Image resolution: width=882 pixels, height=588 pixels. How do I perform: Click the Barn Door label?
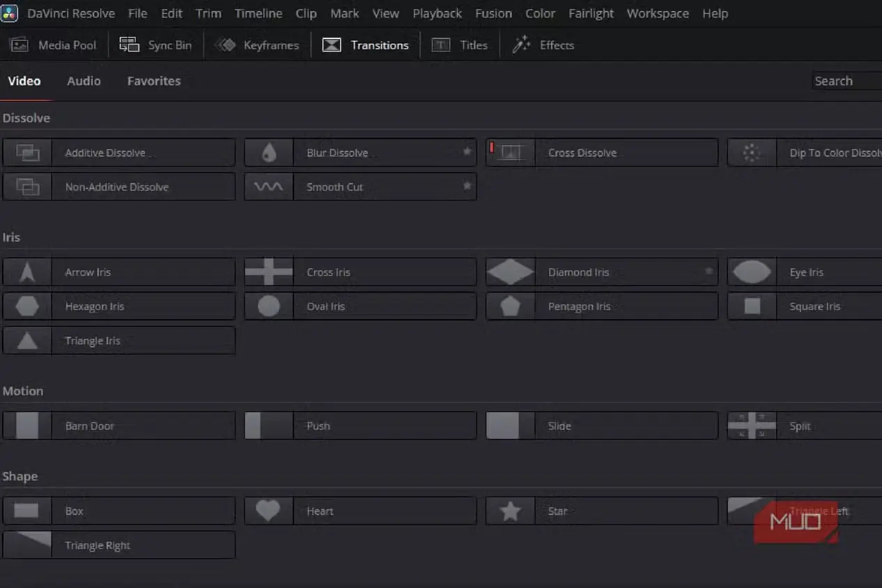[90, 426]
